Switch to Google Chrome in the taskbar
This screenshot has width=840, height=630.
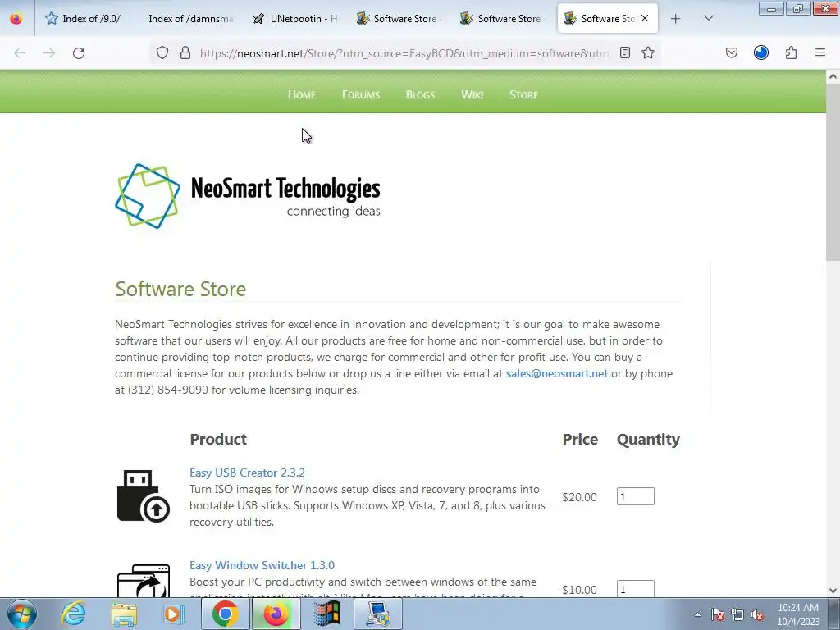tap(225, 614)
